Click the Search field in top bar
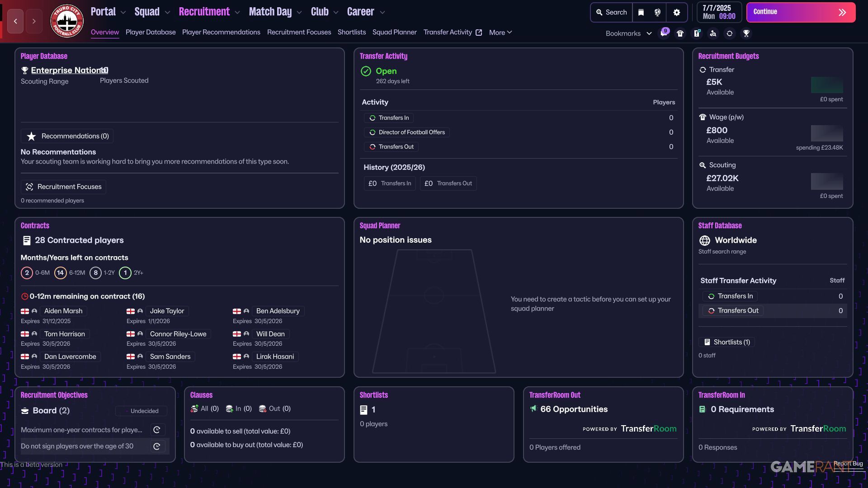 click(x=611, y=12)
